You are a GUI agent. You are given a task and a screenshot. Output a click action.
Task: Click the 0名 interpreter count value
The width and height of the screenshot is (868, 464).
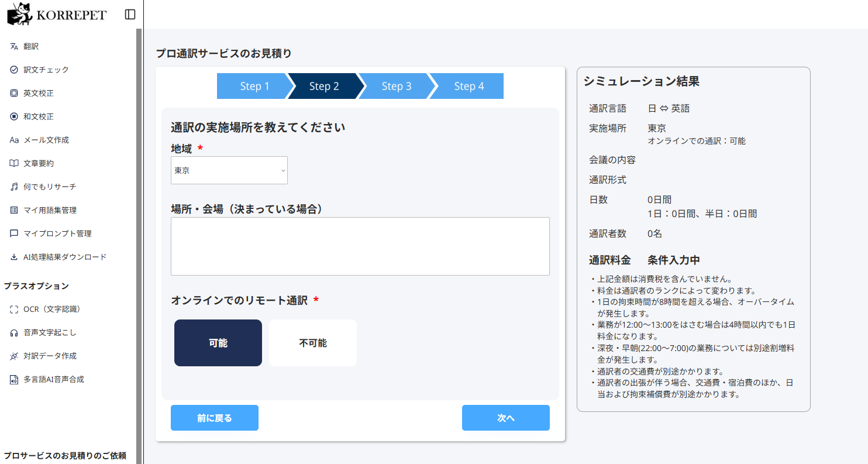tap(655, 233)
